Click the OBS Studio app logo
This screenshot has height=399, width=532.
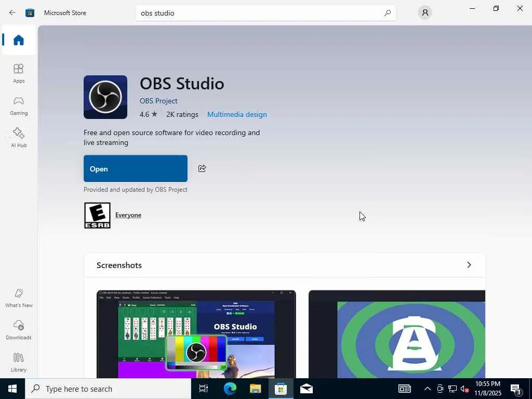pyautogui.click(x=105, y=97)
